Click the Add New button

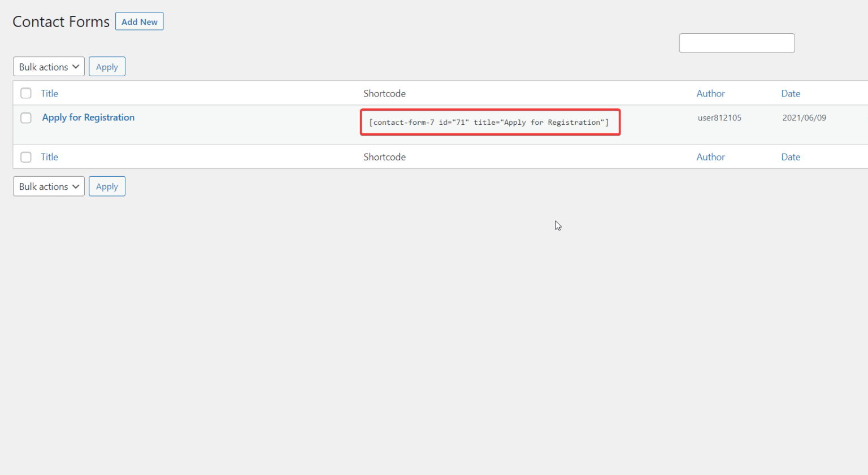[139, 21]
